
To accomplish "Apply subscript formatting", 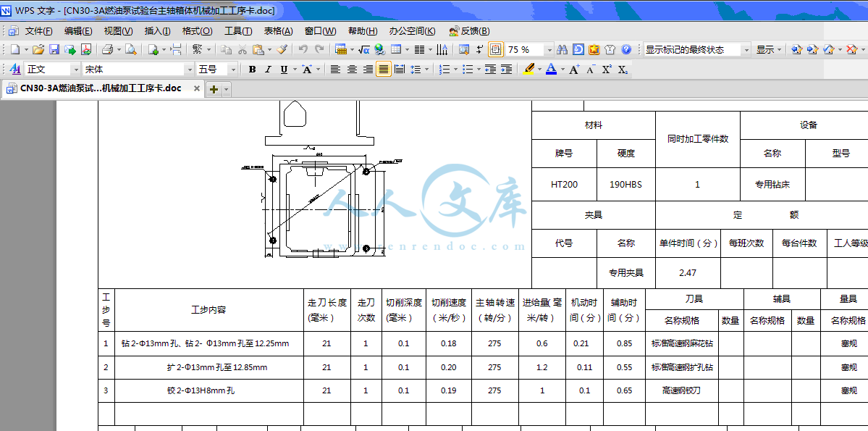I will pos(623,70).
